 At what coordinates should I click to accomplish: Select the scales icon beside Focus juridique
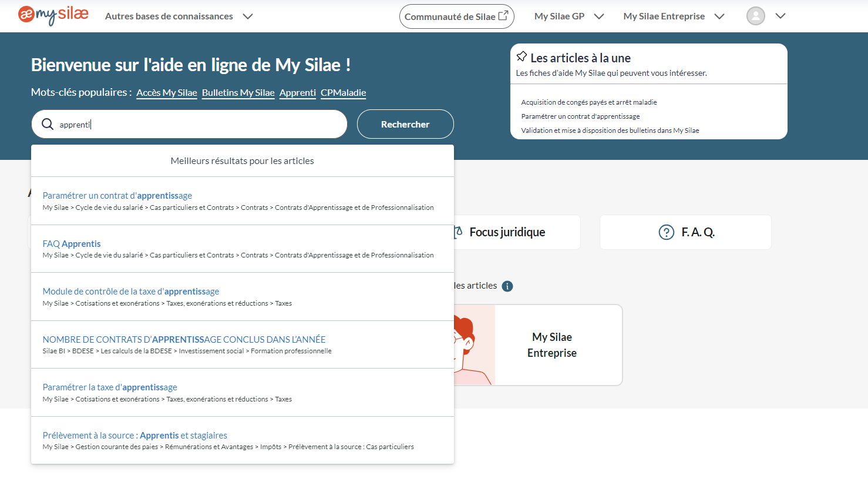pos(457,232)
